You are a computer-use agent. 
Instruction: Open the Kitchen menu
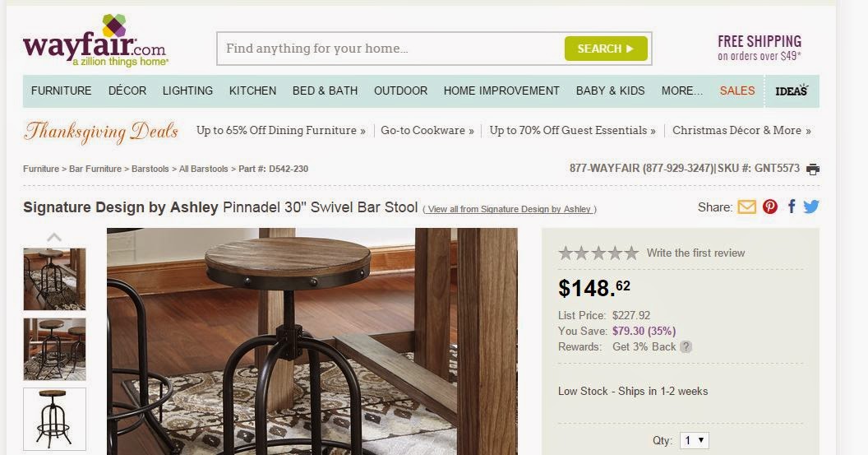point(252,91)
